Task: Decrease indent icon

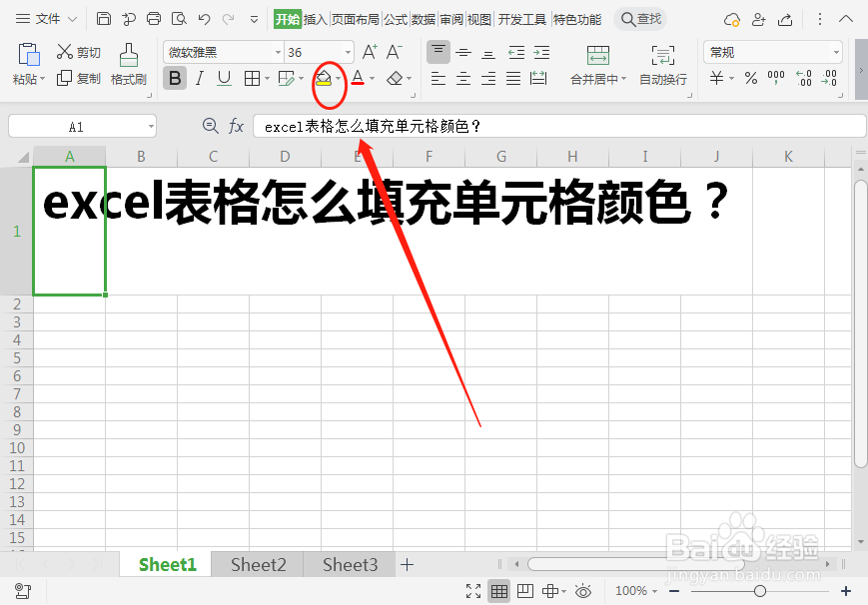Action: [516, 53]
